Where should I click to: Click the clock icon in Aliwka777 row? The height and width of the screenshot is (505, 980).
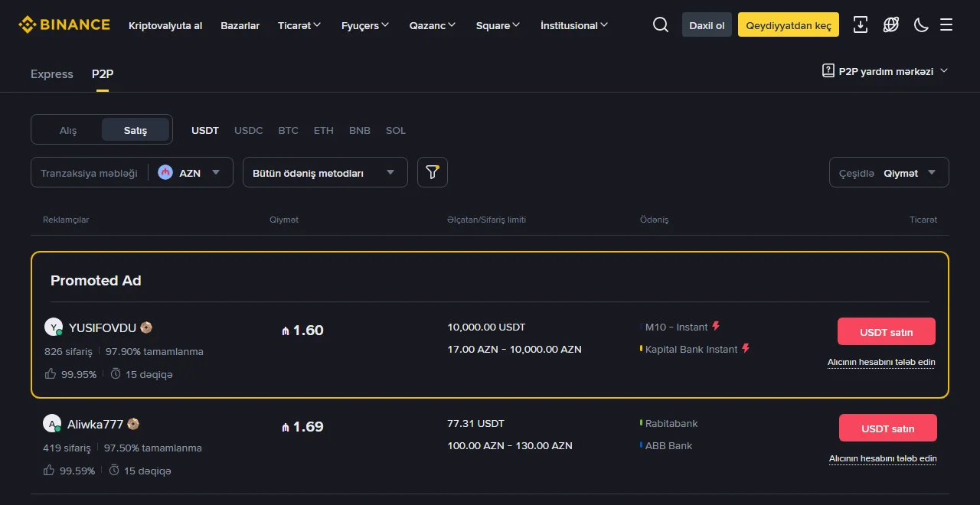pyautogui.click(x=114, y=471)
